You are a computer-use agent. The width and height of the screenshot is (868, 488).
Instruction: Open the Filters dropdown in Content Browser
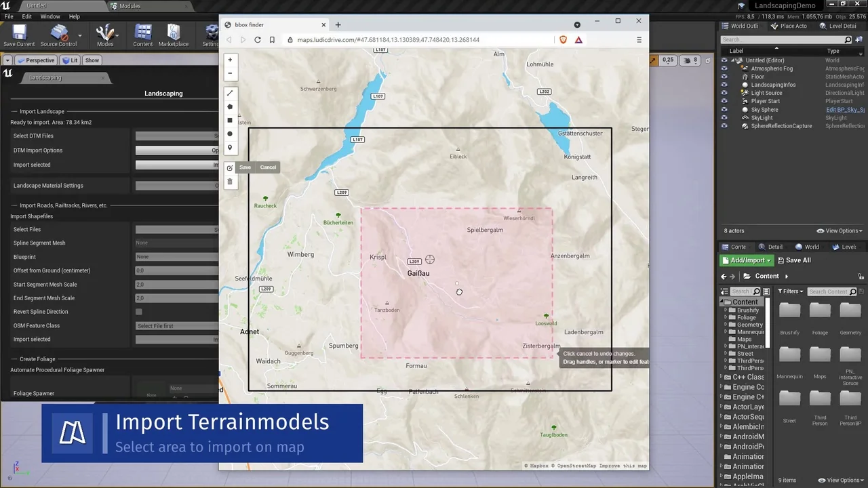[790, 291]
